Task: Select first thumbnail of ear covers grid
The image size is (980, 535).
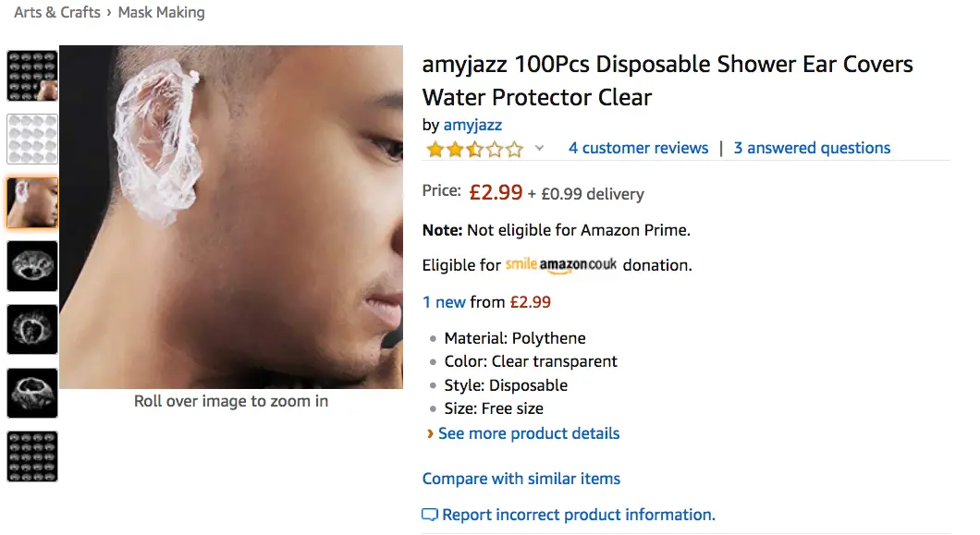Action: point(32,76)
